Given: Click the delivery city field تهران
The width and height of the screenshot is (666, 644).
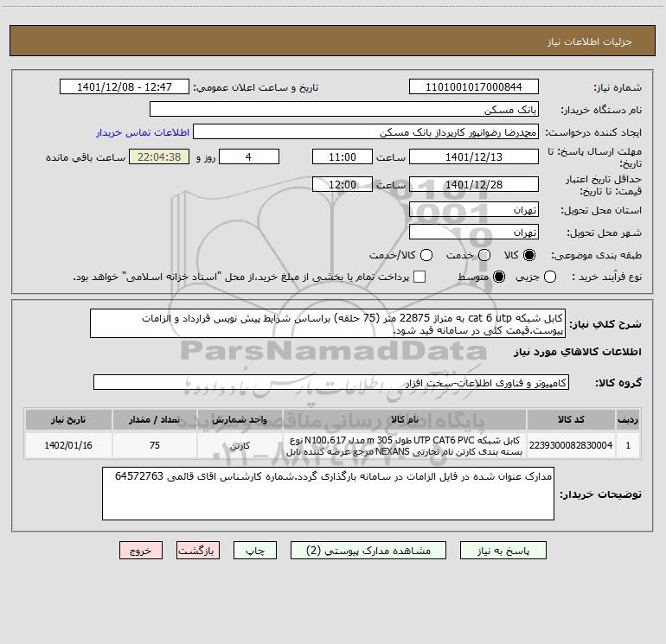Looking at the screenshot, I should tap(474, 233).
